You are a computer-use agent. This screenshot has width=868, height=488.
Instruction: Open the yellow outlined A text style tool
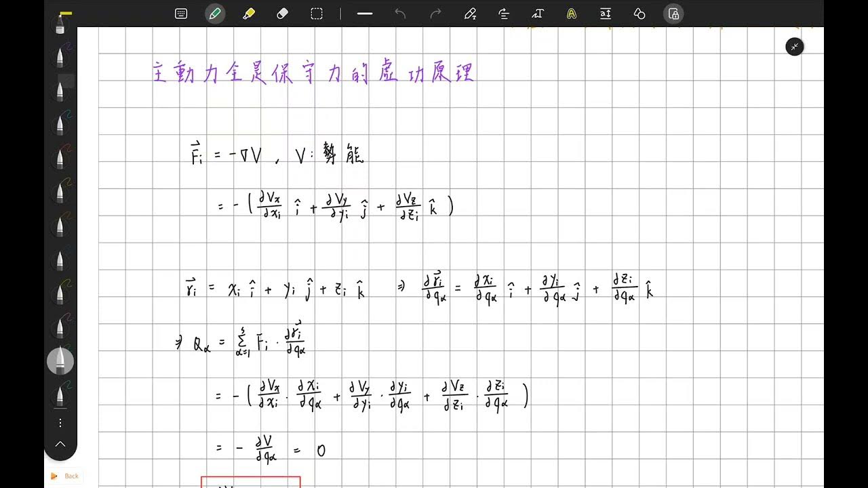point(572,14)
